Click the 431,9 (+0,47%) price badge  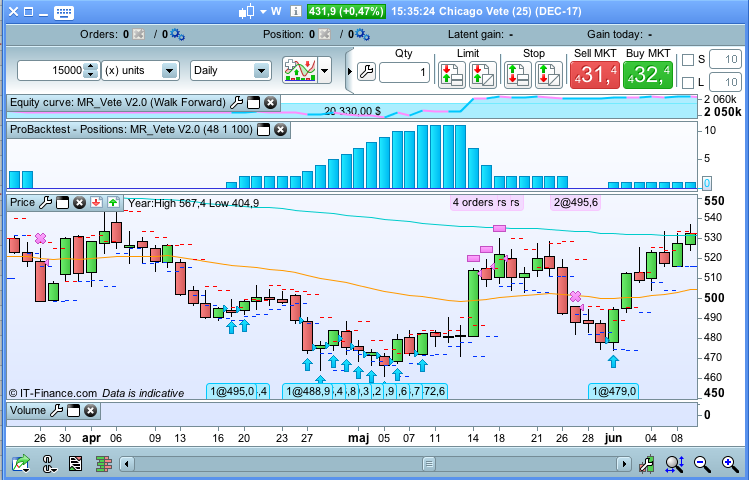pos(346,11)
